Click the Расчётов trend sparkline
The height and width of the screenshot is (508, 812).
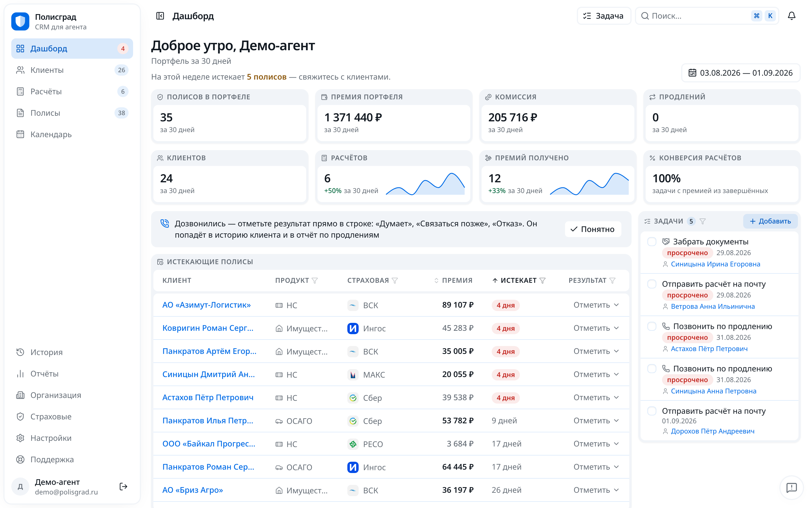click(425, 184)
